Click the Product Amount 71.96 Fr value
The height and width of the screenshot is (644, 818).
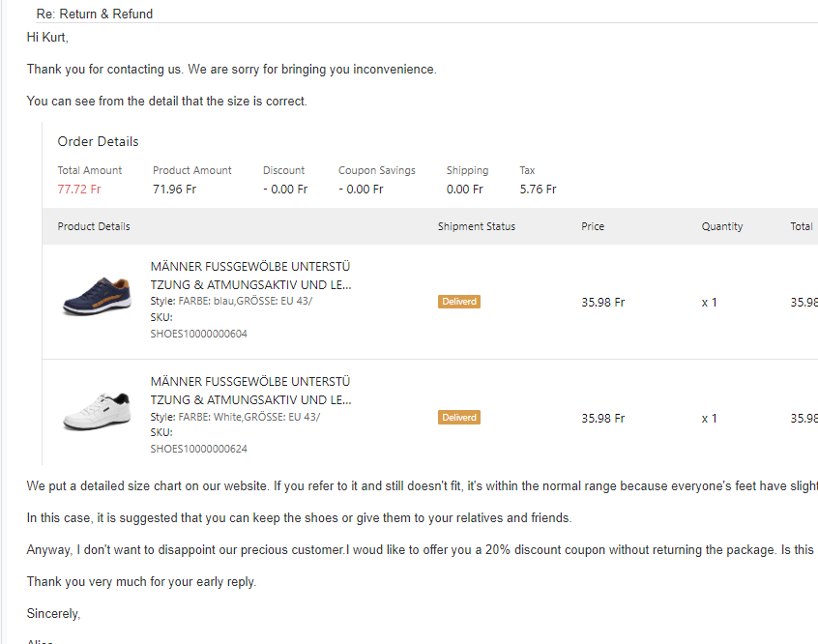(x=174, y=189)
